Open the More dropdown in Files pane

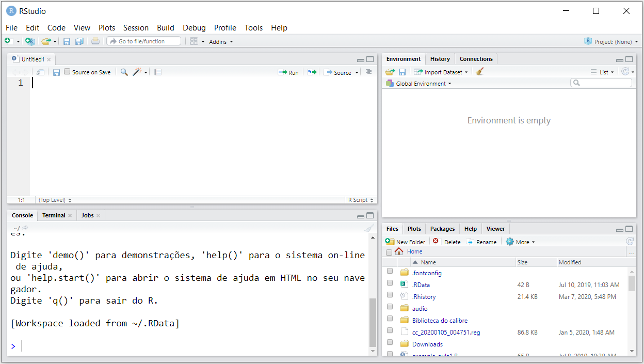coord(520,242)
